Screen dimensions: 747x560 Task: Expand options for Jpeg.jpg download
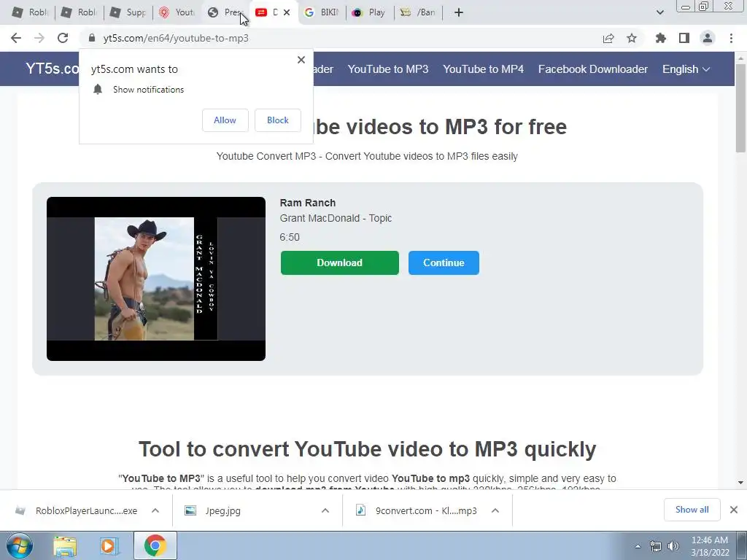(325, 510)
